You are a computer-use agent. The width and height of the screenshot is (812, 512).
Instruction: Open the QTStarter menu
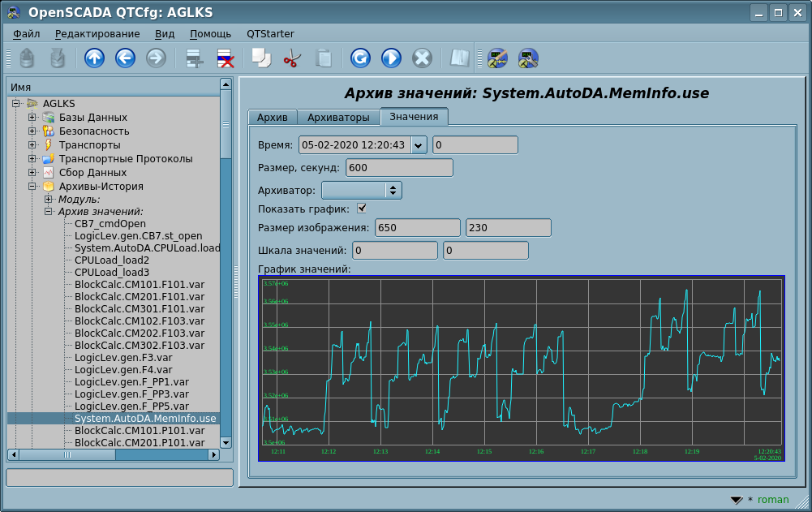(x=270, y=34)
